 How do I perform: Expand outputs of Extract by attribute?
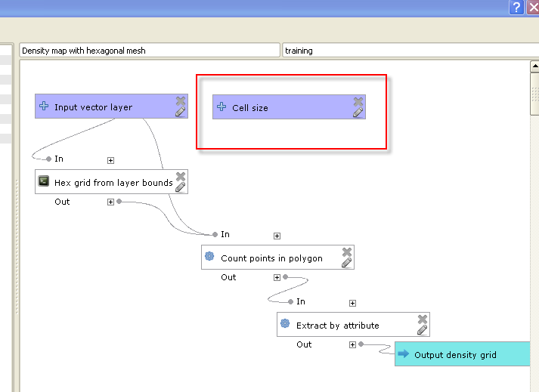(353, 345)
